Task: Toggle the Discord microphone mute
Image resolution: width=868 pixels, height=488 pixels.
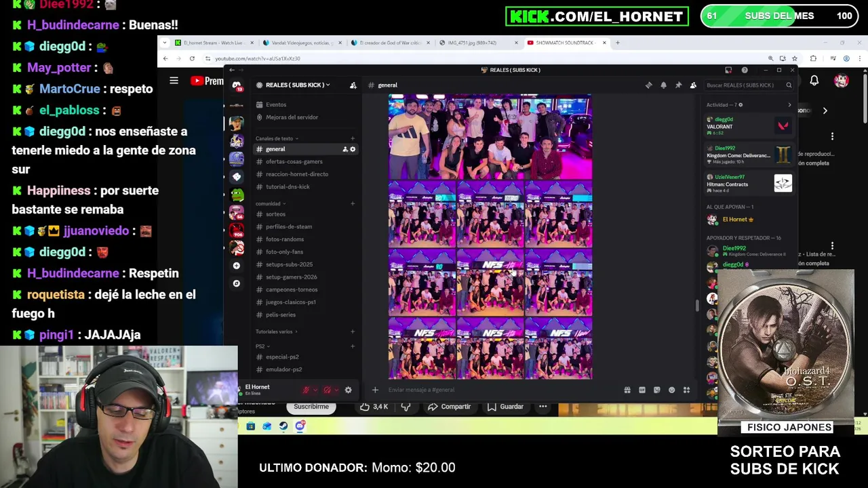Action: coord(306,390)
